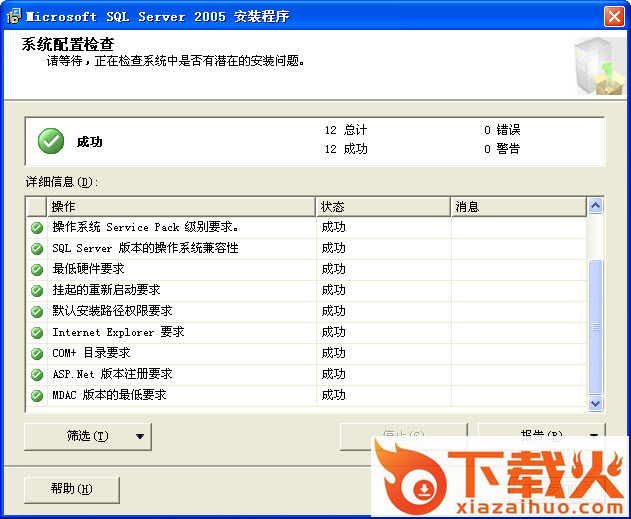
Task: Click the green check icon beside ASP.Net 版本注册要求
Action: tap(37, 374)
